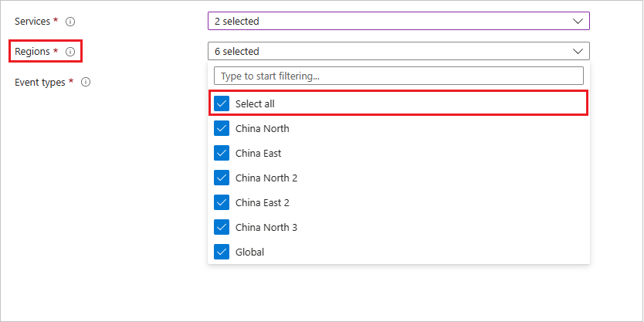Screen dimensions: 644x322
Task: Deselect the Global region checkbox
Action: coord(222,252)
